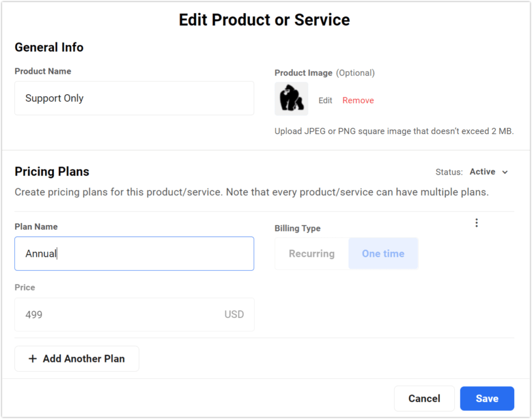
Task: Click the Pricing Plans section heading
Action: pos(52,171)
